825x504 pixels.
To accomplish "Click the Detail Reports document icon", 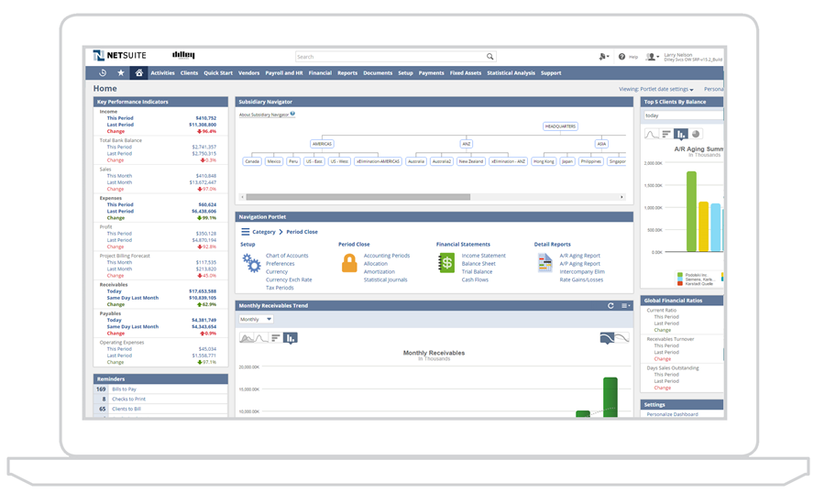I will (545, 262).
